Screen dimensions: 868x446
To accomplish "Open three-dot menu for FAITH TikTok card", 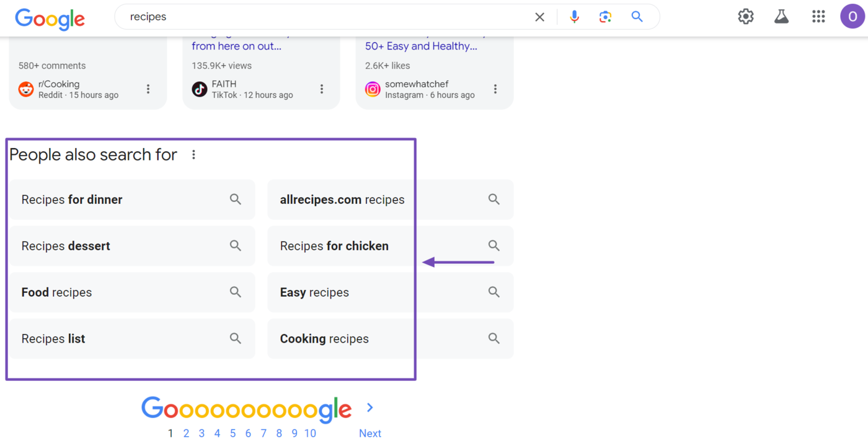I will (322, 89).
